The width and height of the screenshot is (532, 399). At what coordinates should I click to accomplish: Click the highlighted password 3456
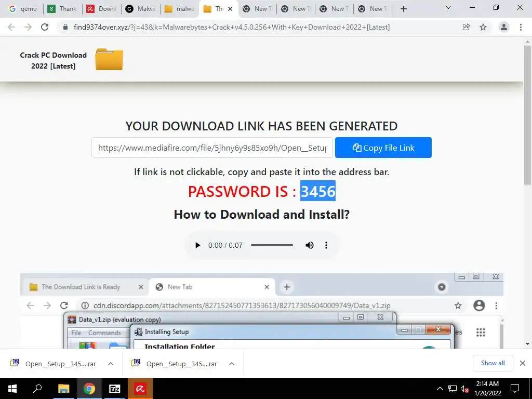click(x=318, y=191)
